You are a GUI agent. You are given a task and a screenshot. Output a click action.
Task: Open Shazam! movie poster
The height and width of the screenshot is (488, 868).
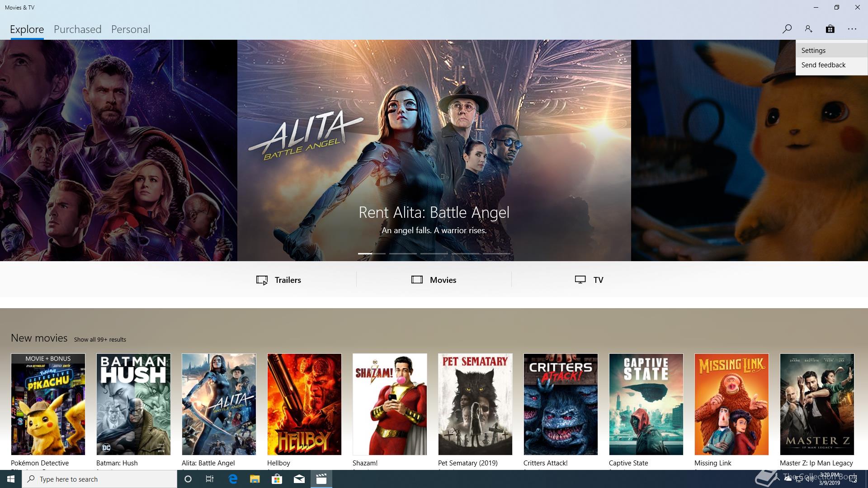point(390,404)
